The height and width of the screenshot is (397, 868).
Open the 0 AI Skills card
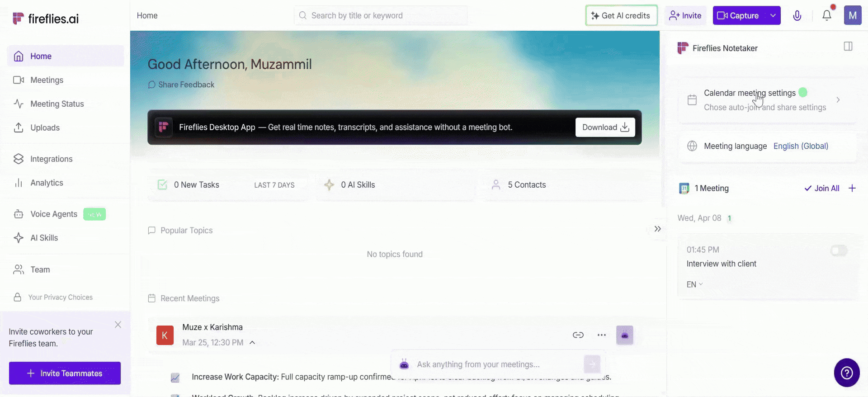[x=395, y=185]
